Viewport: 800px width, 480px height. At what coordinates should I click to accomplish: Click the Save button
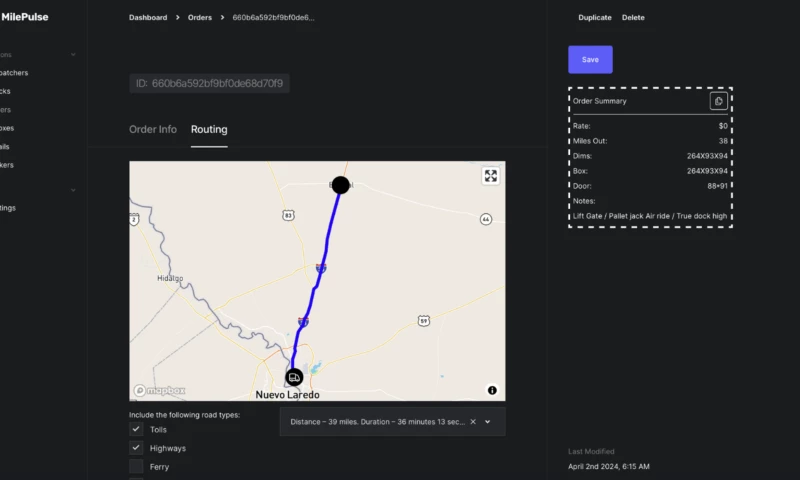[590, 60]
